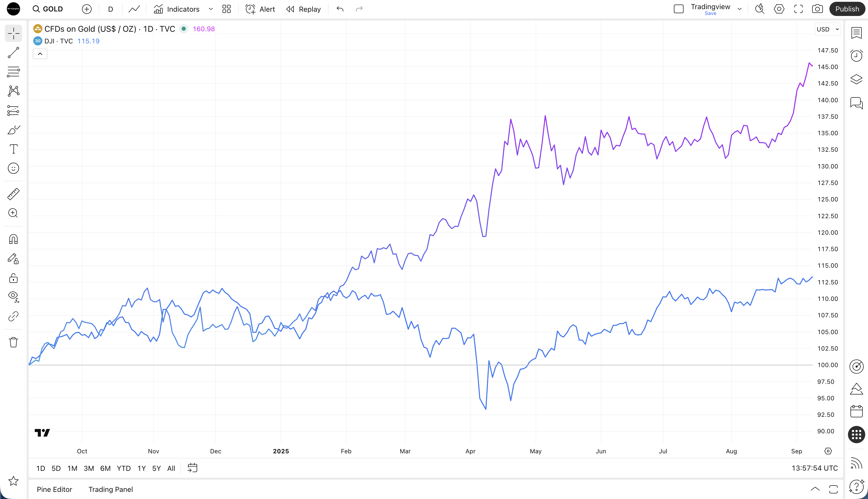The height and width of the screenshot is (499, 868).
Task: Open the Brush drawing tool
Action: (13, 130)
